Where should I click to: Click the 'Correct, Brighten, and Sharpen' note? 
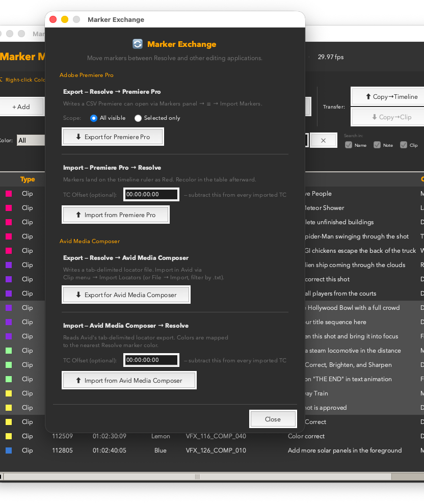click(x=349, y=365)
